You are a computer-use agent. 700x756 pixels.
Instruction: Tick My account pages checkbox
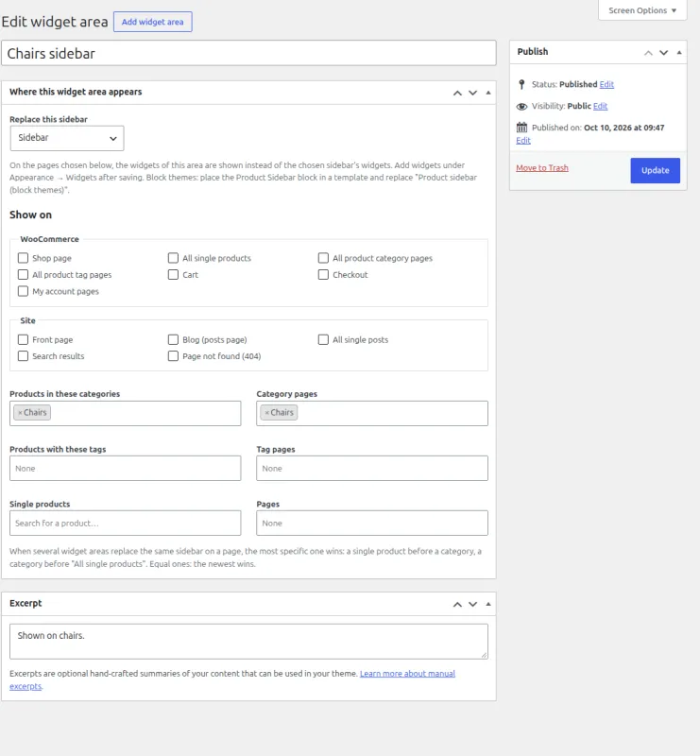coord(23,291)
